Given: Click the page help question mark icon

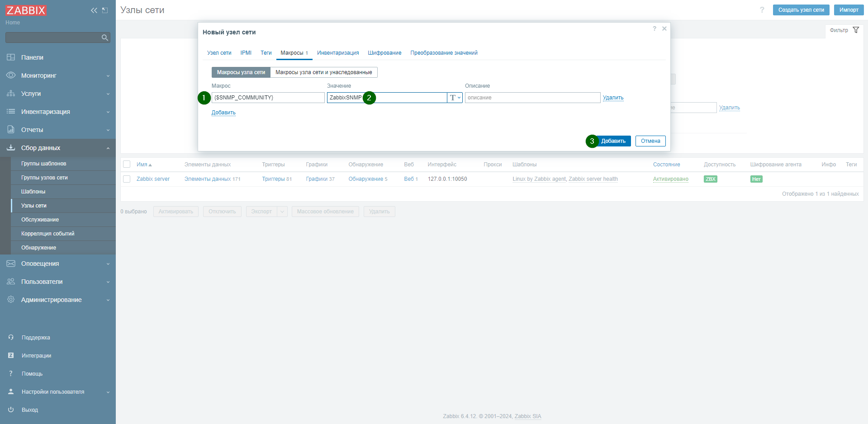Looking at the screenshot, I should (x=762, y=10).
